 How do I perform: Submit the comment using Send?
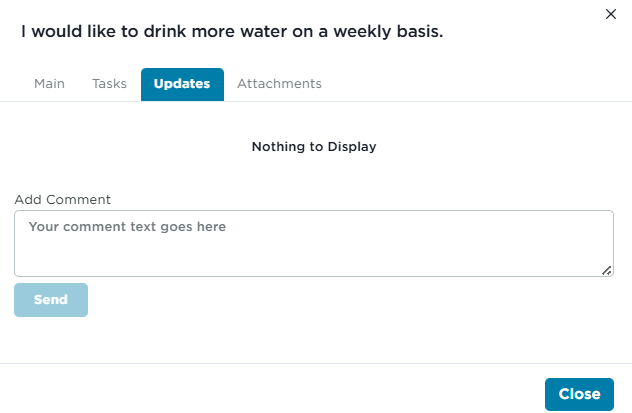click(51, 300)
